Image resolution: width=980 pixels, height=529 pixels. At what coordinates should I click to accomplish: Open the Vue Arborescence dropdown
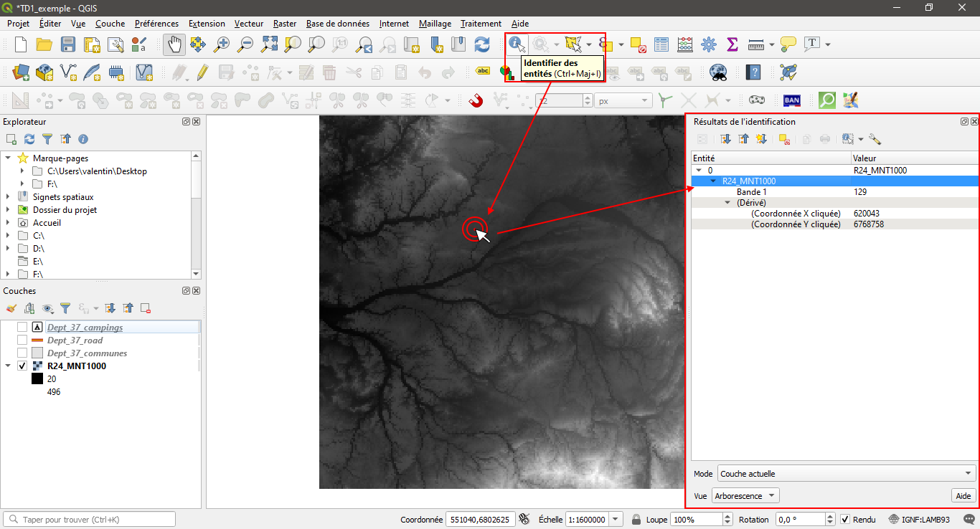point(746,496)
